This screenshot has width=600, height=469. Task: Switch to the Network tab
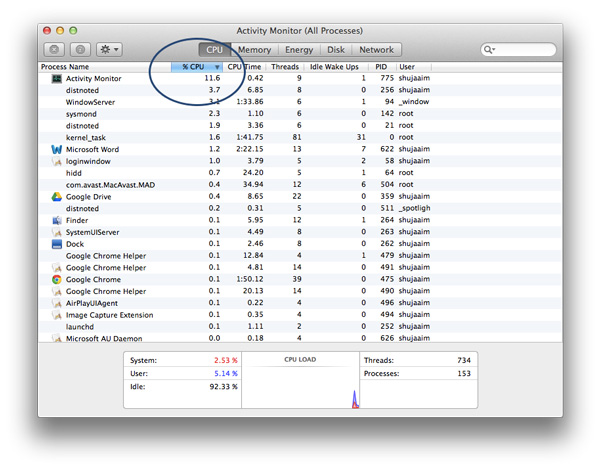coord(377,50)
